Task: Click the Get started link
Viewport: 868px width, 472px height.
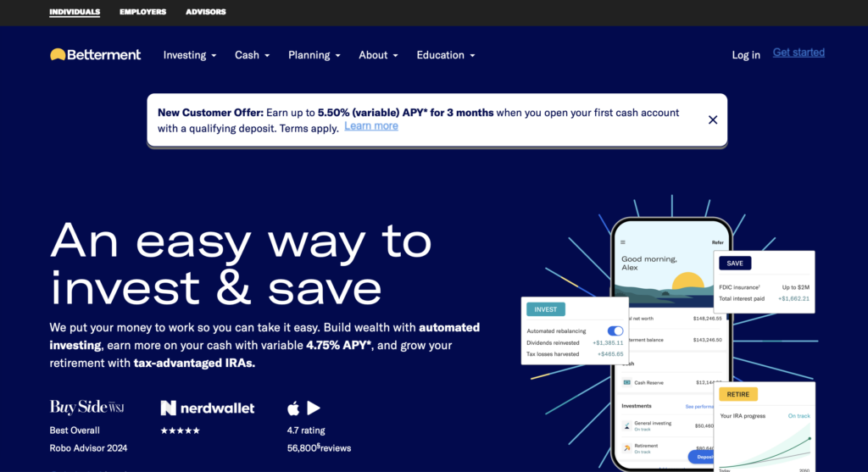Action: point(798,53)
